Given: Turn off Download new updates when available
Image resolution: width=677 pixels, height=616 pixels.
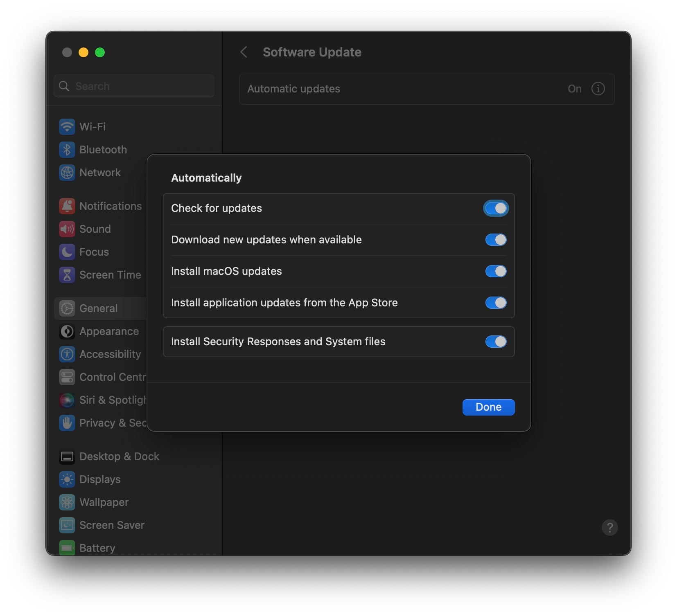Looking at the screenshot, I should [x=496, y=240].
